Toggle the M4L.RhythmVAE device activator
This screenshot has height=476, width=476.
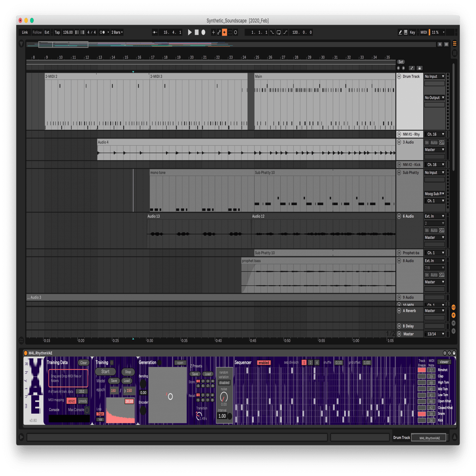[x=26, y=353]
